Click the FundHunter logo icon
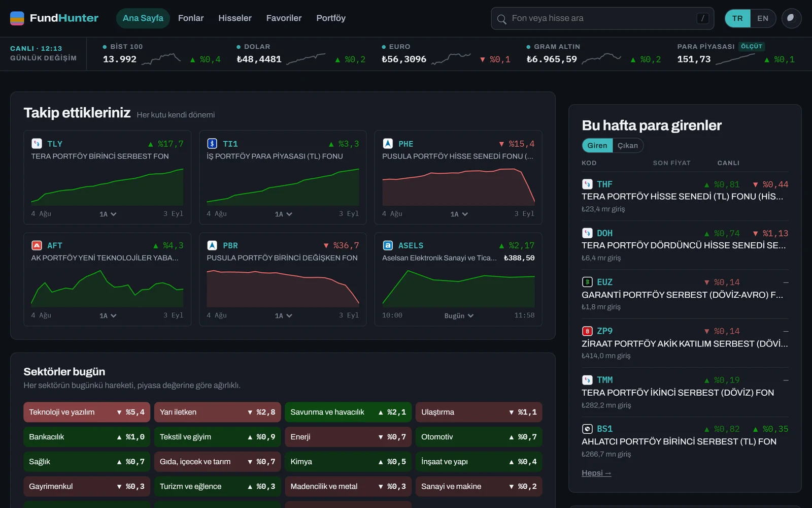 click(17, 18)
